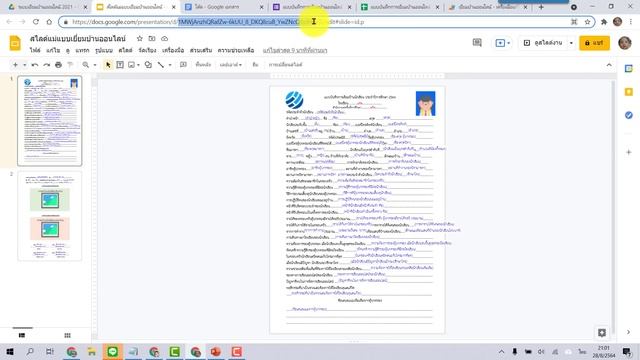Open the Keep side panel icon
Viewport: 640px width, 360px height.
click(629, 92)
